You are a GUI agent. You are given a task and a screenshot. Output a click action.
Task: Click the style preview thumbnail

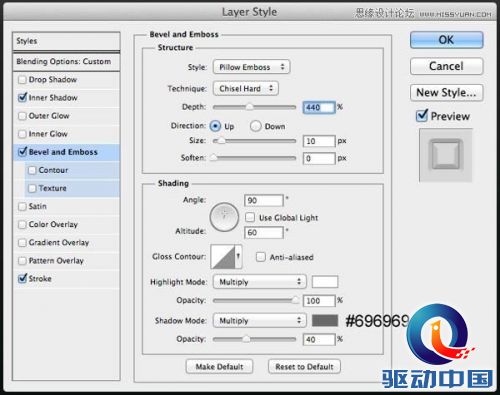tap(446, 155)
